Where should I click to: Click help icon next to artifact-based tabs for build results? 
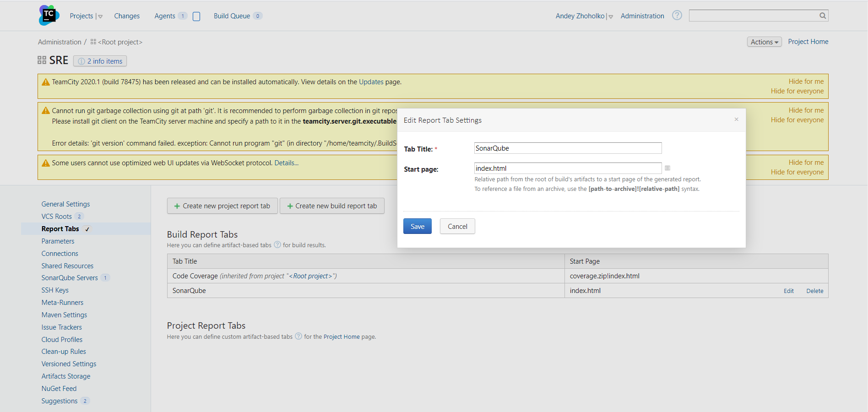point(277,245)
